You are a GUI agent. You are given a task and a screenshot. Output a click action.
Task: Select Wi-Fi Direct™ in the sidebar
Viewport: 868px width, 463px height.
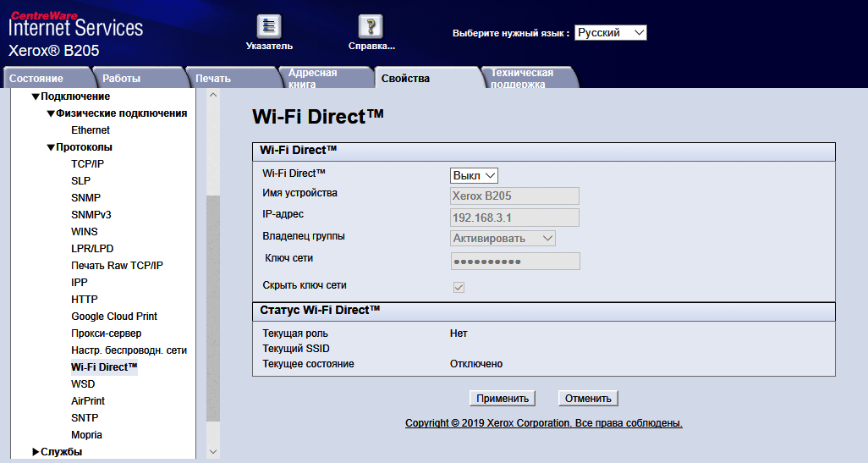tap(104, 367)
